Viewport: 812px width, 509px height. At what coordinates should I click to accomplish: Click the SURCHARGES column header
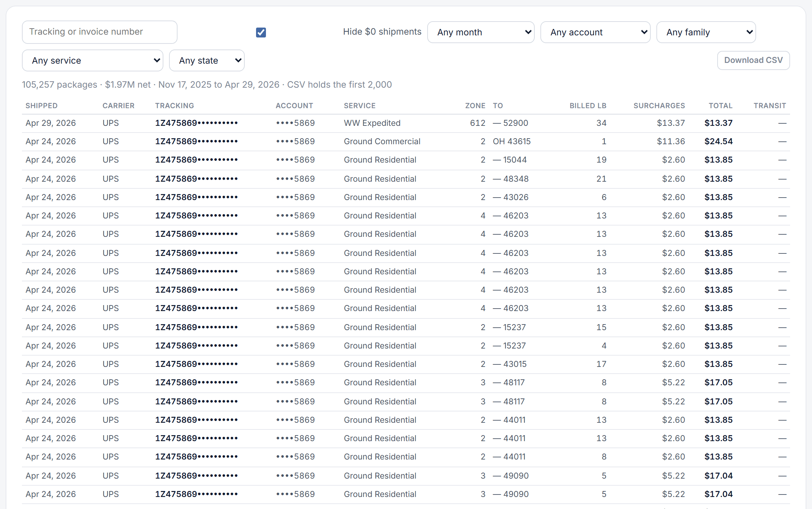coord(659,106)
